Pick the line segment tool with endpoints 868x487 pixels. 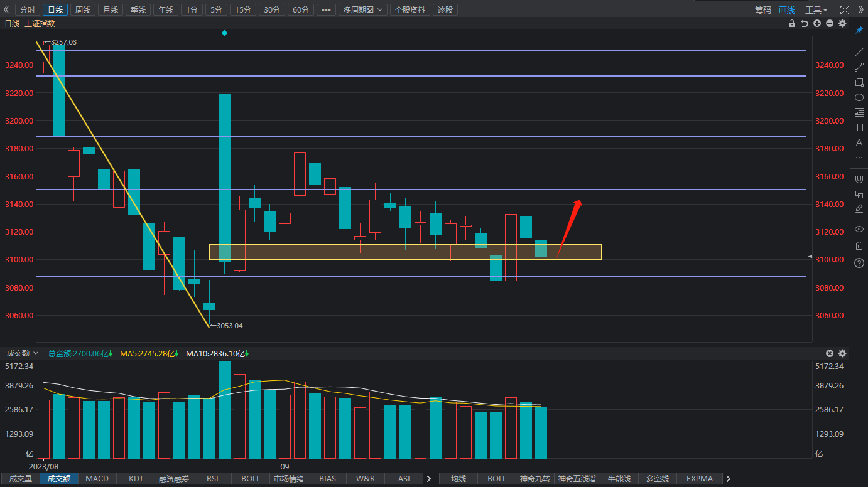pos(859,67)
